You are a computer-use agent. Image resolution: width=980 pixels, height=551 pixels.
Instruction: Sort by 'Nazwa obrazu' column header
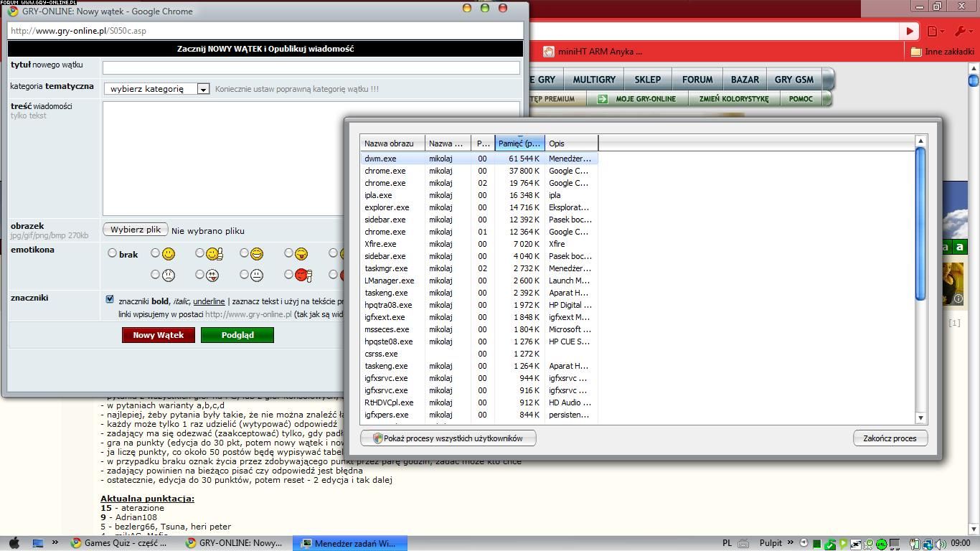pos(392,143)
